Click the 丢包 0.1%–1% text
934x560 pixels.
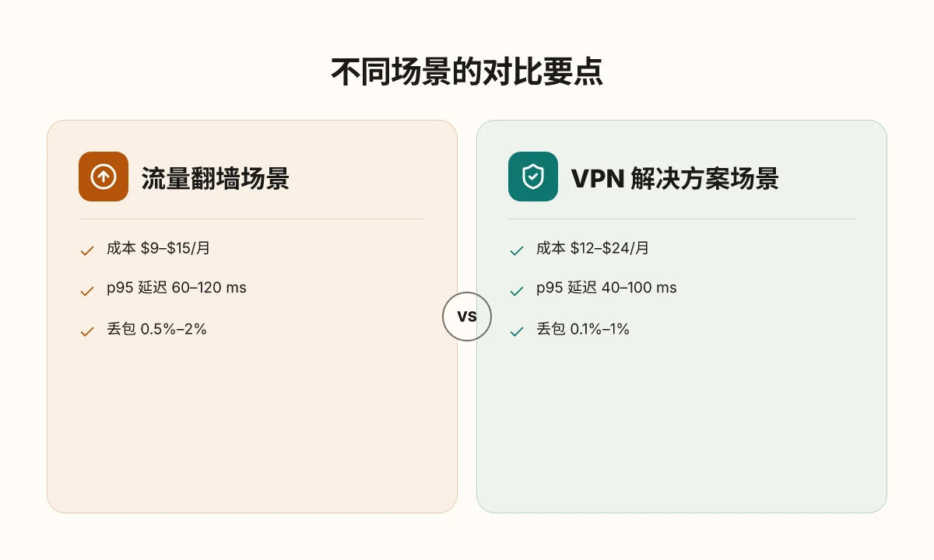click(583, 328)
